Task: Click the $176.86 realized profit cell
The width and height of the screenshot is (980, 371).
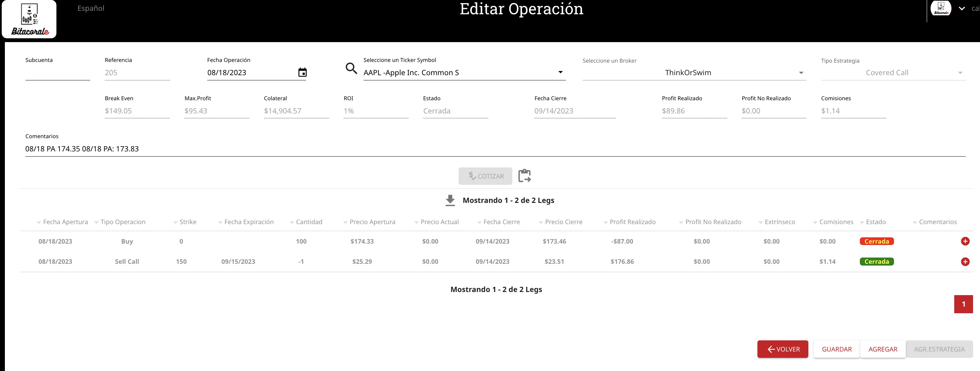Action: click(x=622, y=261)
